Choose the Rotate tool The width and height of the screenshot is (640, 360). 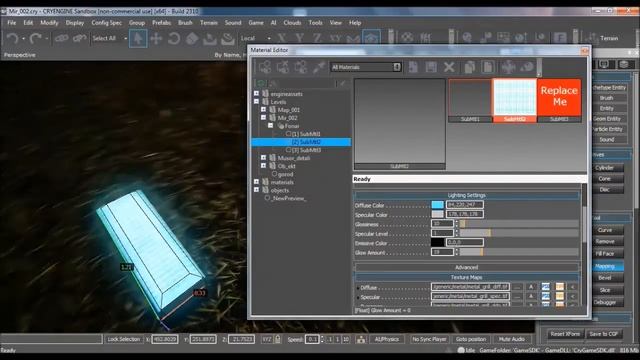[174, 38]
